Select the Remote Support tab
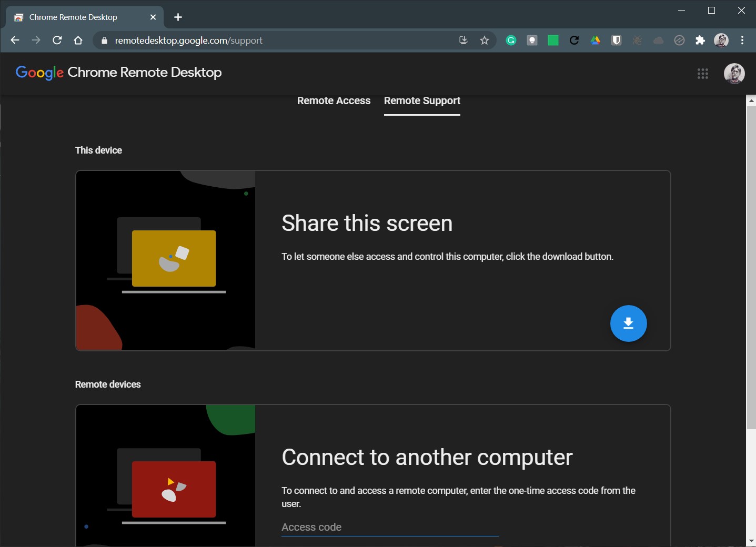The width and height of the screenshot is (756, 547). [x=422, y=100]
